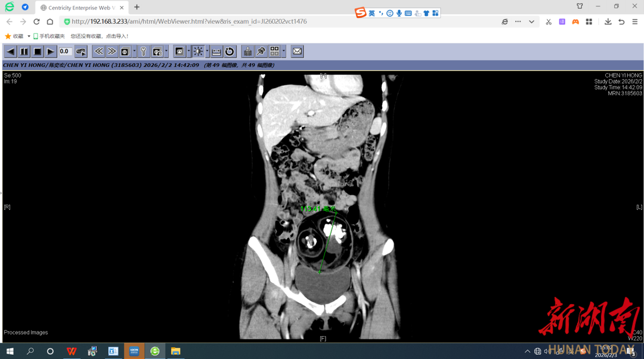The image size is (644, 359).
Task: Open File Explorer from the taskbar
Action: click(175, 351)
